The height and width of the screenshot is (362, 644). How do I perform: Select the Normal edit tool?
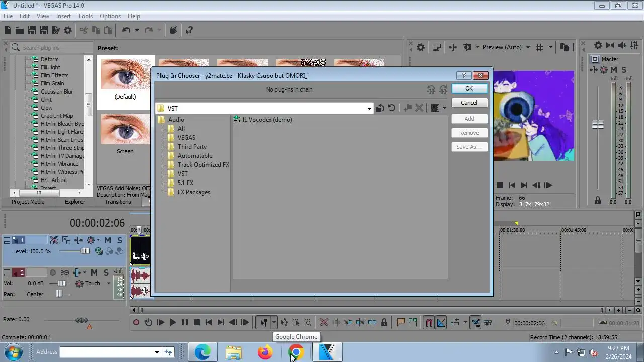pos(263,323)
